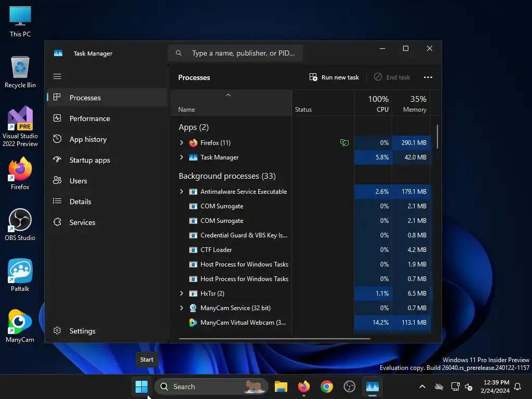
Task: Open Google Chrome from the taskbar
Action: click(326, 387)
